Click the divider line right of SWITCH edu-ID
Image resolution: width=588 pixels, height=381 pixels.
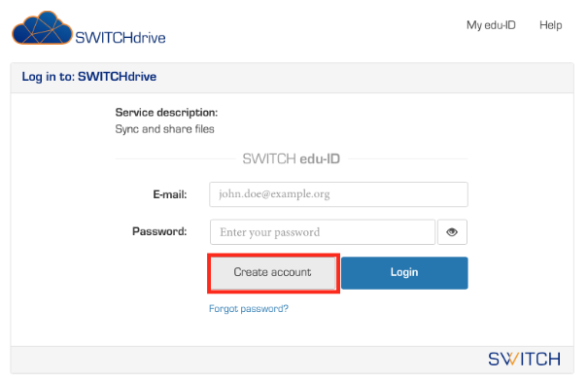tap(408, 159)
